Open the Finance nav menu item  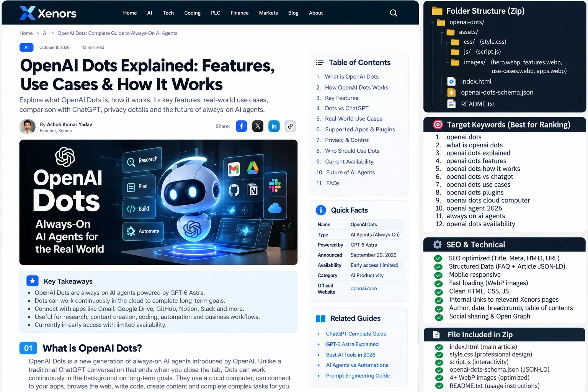pos(240,13)
